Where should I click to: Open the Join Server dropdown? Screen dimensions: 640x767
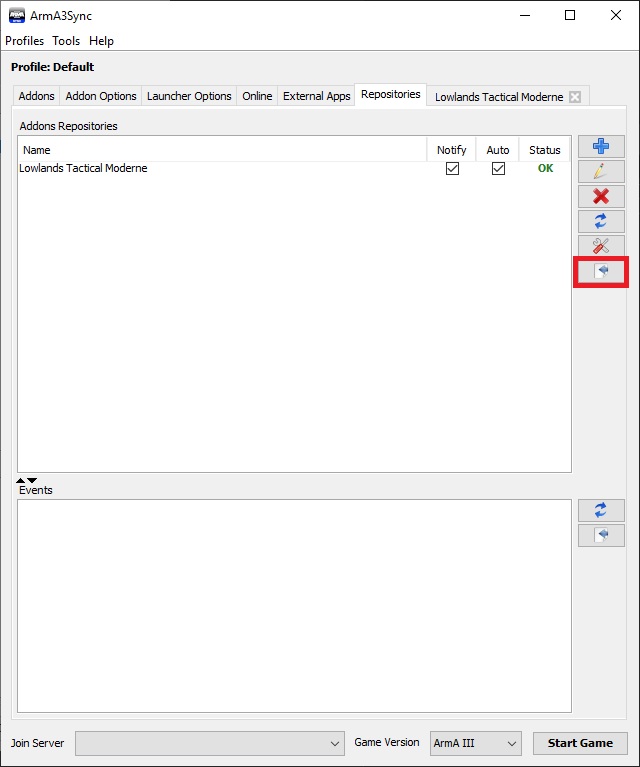(210, 743)
